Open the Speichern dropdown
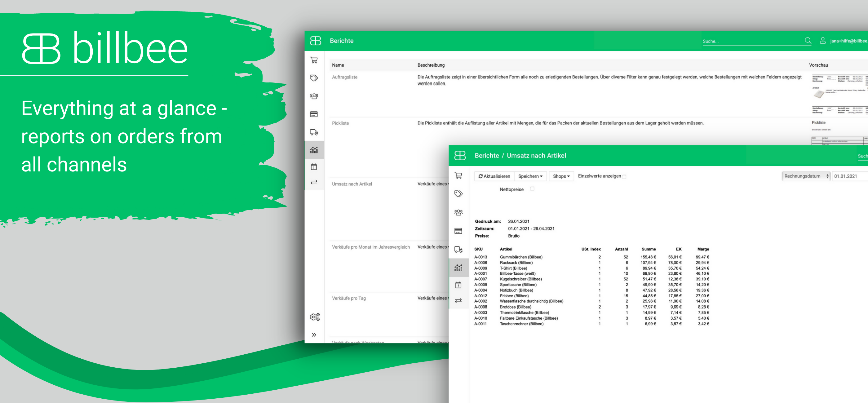 click(530, 176)
